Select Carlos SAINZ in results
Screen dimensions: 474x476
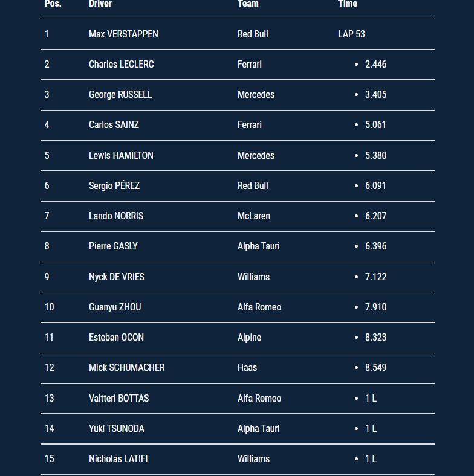point(114,125)
